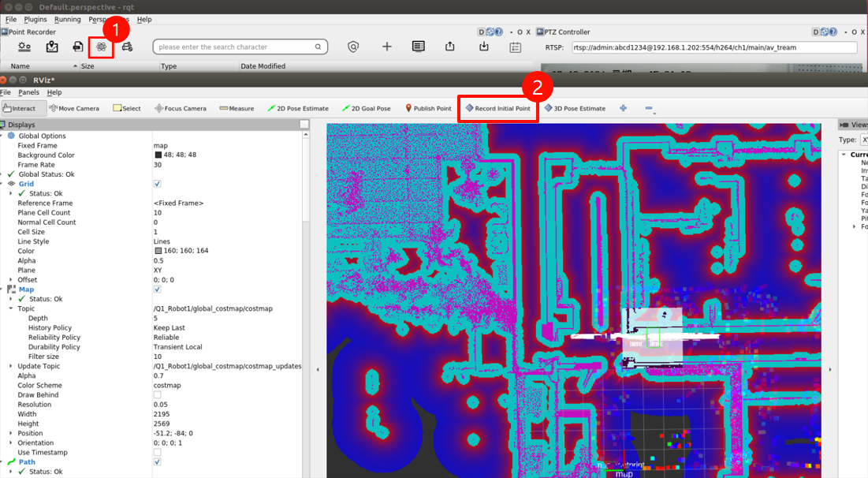
Task: Choose the Move Camera tool
Action: [x=74, y=109]
